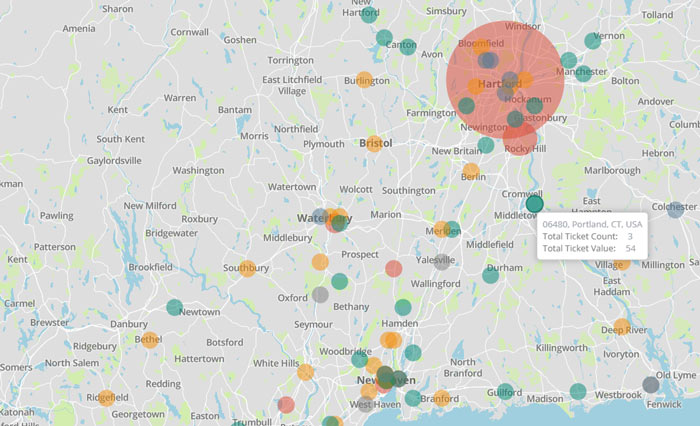Click the gray marker beside Oxford

320,294
